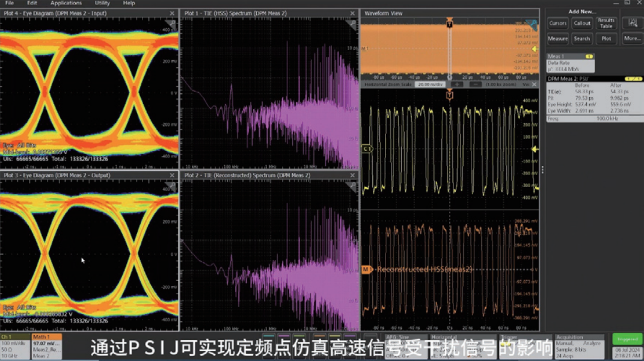Open the Results Table
644x361 pixels.
(606, 23)
